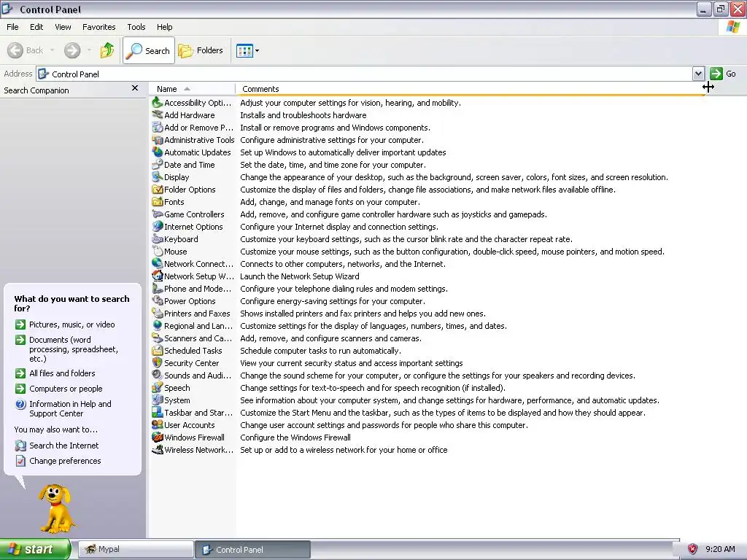The image size is (747, 560).
Task: Select the Game Controllers icon
Action: tap(158, 214)
